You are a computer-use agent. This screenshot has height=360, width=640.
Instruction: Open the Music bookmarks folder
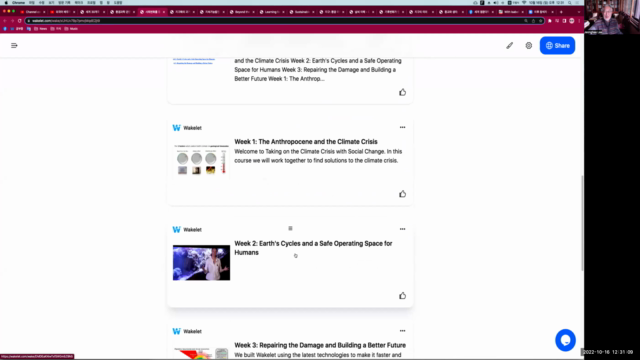tap(71, 29)
